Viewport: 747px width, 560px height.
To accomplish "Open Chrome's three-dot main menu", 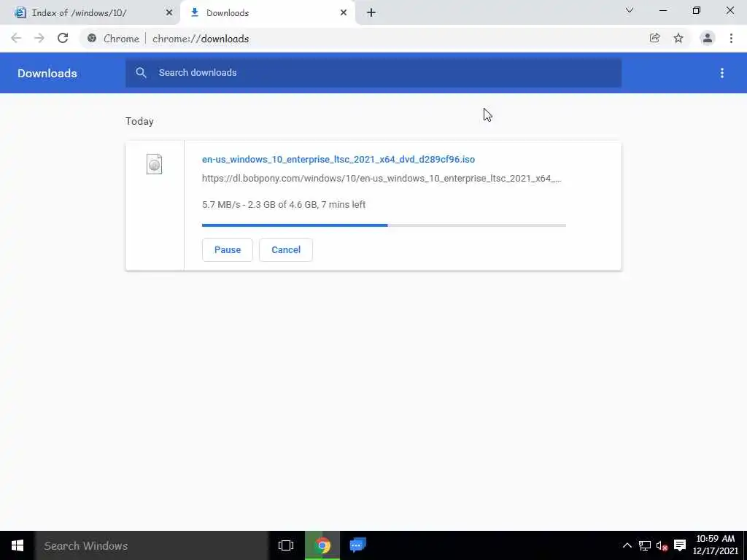I will click(731, 38).
